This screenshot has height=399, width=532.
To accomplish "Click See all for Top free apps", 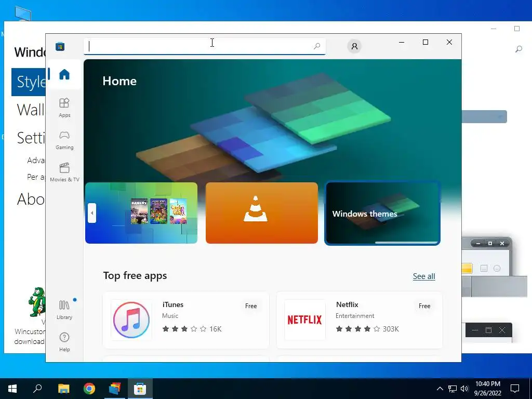I will point(424,276).
